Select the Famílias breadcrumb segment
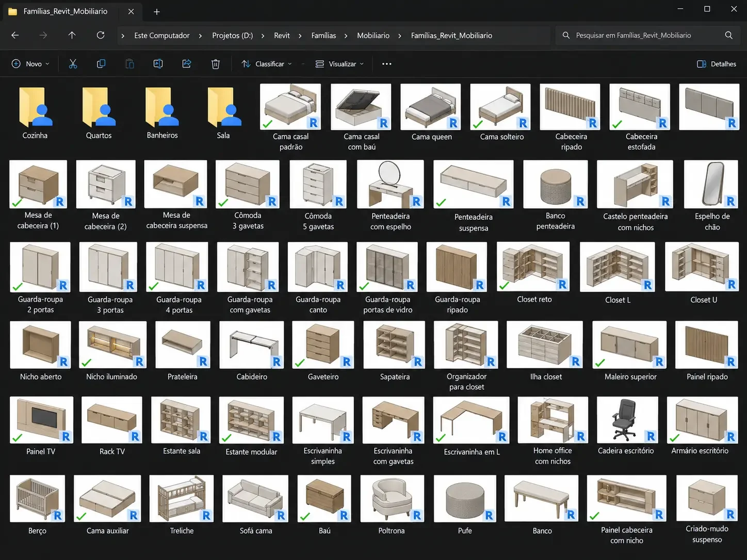 [x=323, y=36]
